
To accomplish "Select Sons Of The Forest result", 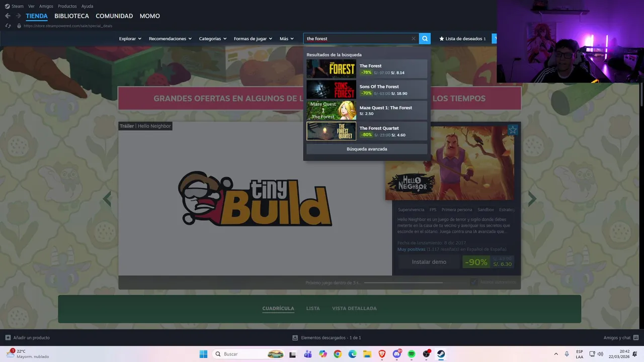I will (x=367, y=89).
